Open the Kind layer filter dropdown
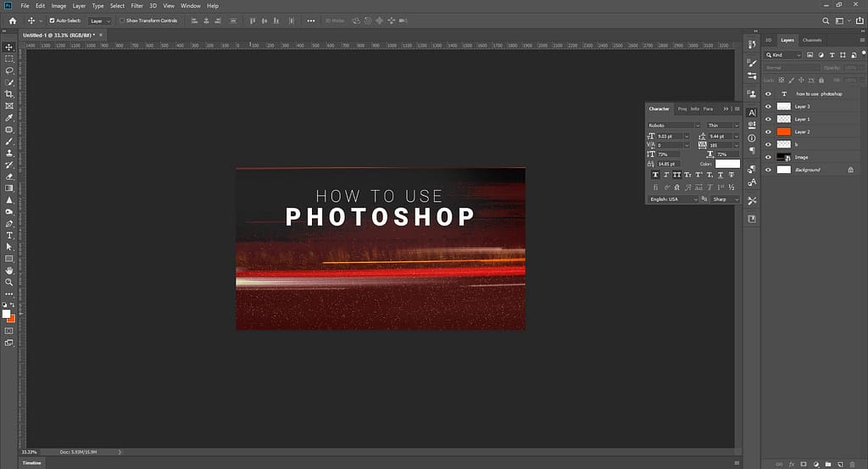The width and height of the screenshot is (868, 469). pos(782,55)
